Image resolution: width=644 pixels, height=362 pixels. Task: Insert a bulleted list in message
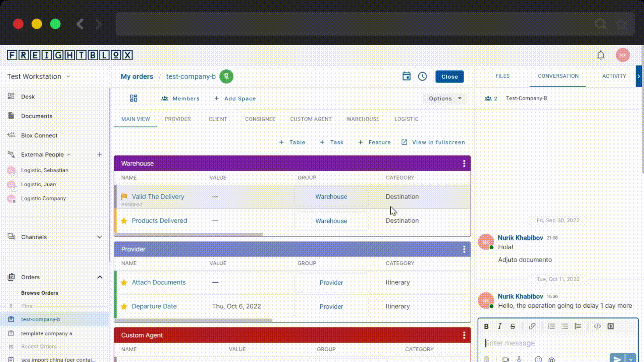point(565,326)
